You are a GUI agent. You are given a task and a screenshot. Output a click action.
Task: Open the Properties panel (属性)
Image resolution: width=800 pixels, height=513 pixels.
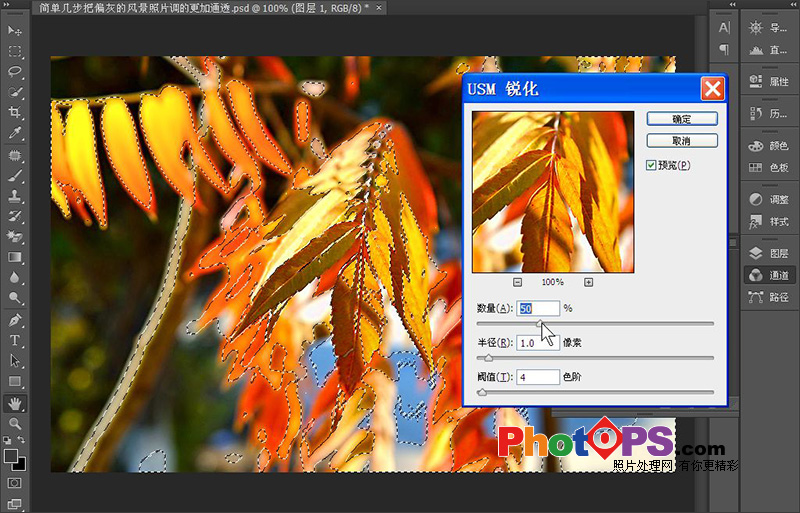click(769, 81)
